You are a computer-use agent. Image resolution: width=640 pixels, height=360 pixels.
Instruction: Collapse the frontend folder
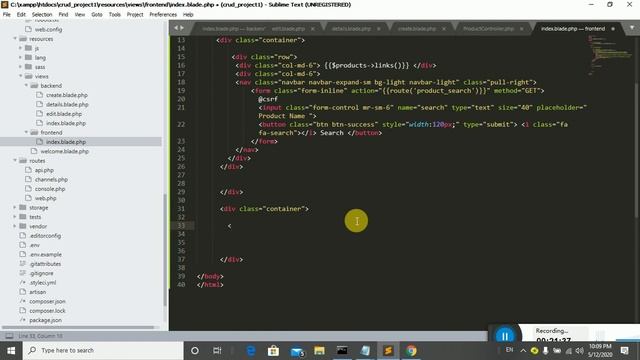click(26, 132)
